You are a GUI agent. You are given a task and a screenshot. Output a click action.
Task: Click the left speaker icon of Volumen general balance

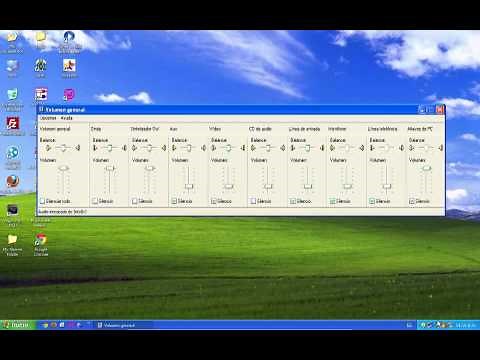[49, 148]
